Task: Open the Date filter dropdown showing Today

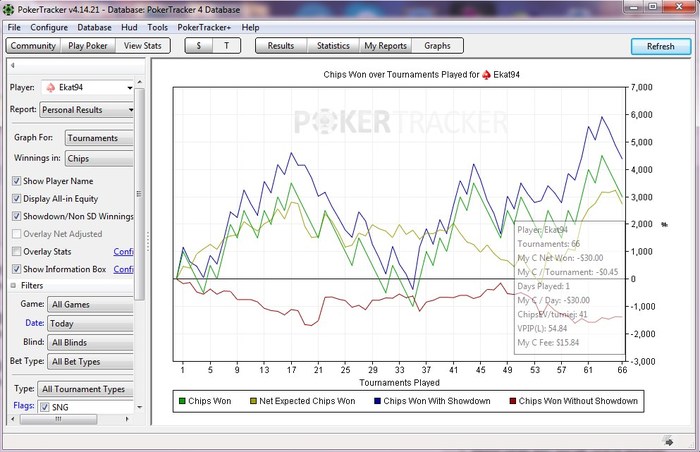Action: click(91, 323)
